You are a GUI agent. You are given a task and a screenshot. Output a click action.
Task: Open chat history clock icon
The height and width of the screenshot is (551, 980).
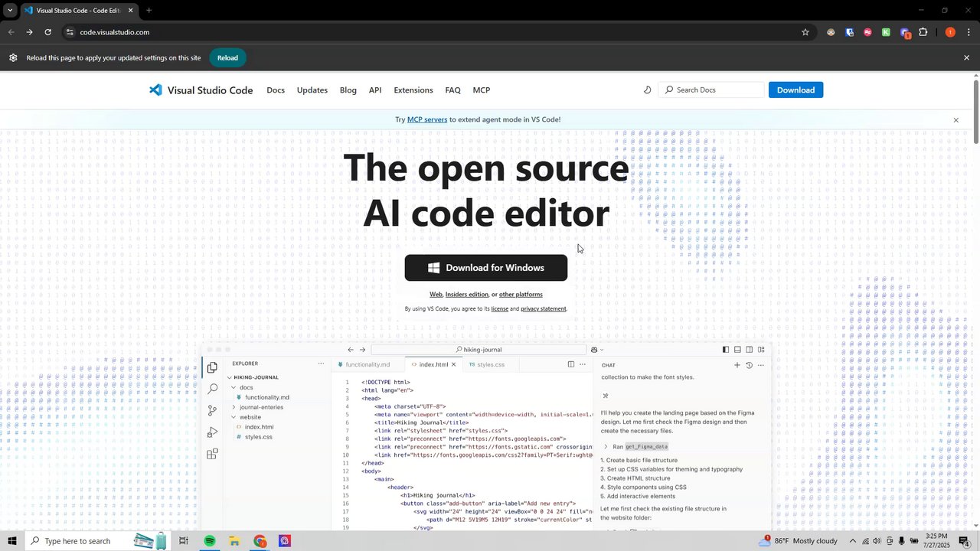[x=749, y=365]
